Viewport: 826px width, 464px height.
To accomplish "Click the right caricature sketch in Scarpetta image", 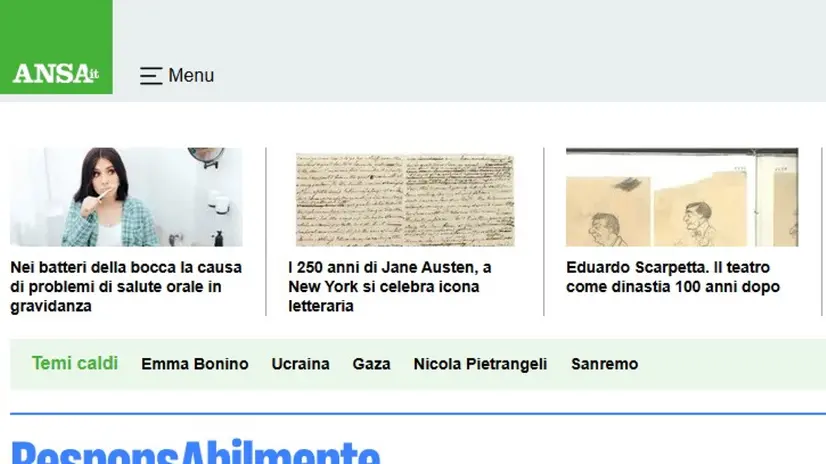I will 700,223.
